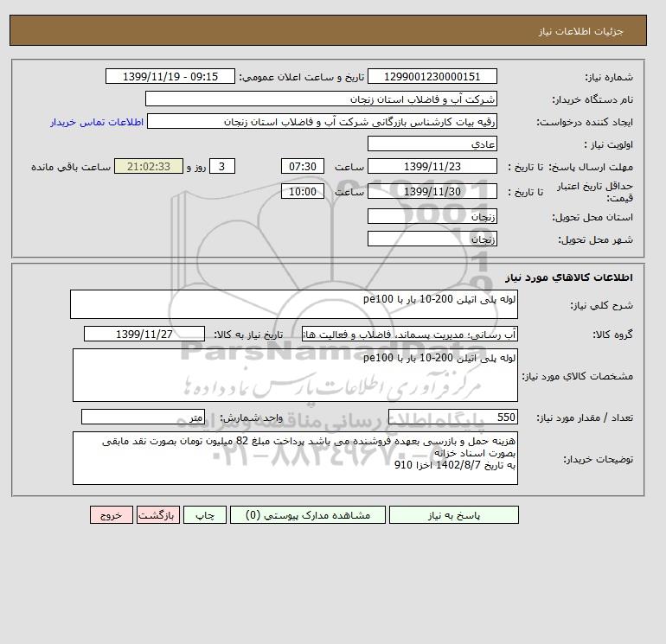Image resolution: width=666 pixels, height=644 pixels.
Task: Click delivery city field 'زنجان'
Action: tap(432, 239)
